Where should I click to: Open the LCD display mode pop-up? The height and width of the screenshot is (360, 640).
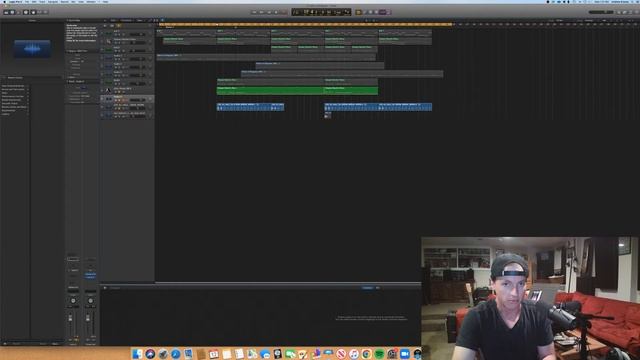coord(347,12)
